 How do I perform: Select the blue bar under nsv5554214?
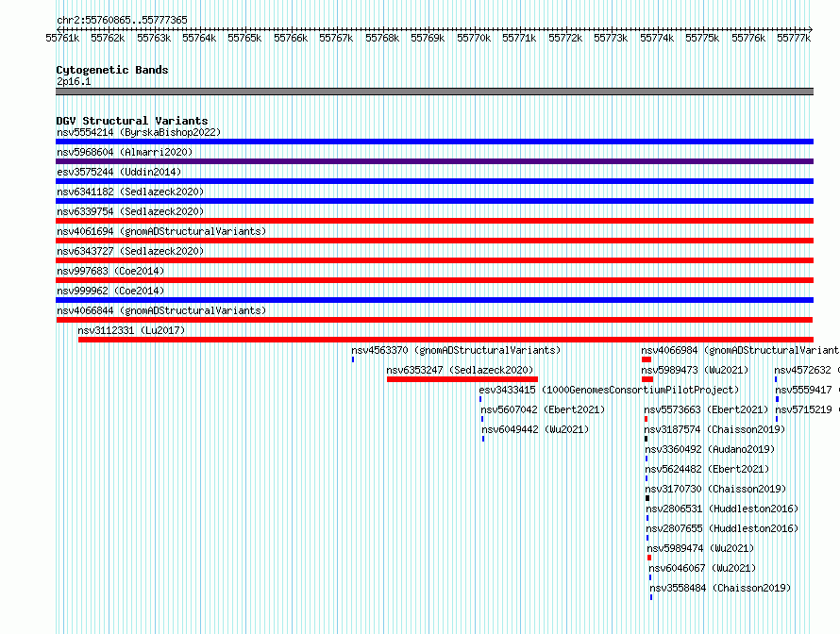434,142
